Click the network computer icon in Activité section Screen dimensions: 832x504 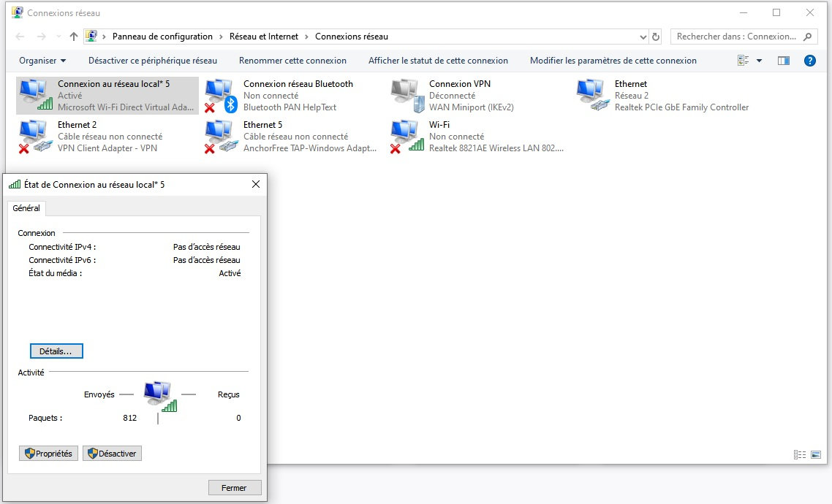click(160, 397)
